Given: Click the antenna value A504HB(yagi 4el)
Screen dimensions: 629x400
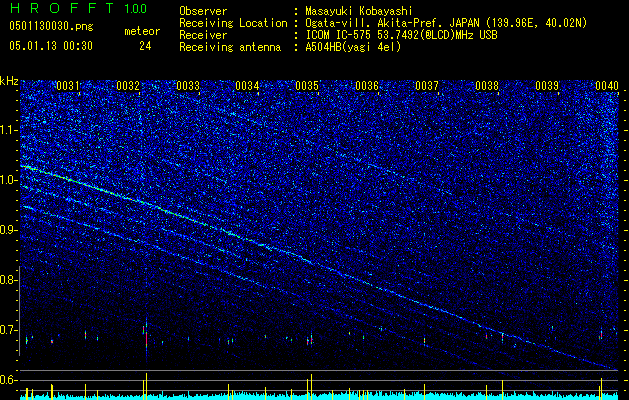Looking at the screenshot, I should [353, 47].
